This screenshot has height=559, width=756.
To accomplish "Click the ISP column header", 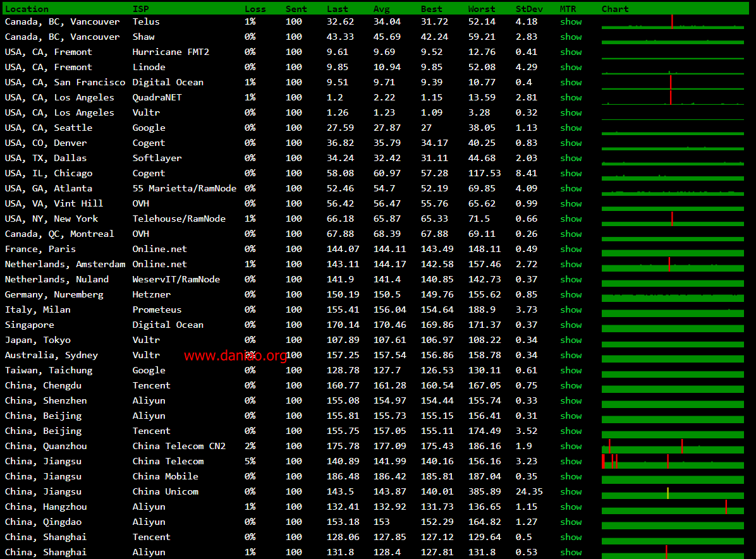I will pos(141,9).
